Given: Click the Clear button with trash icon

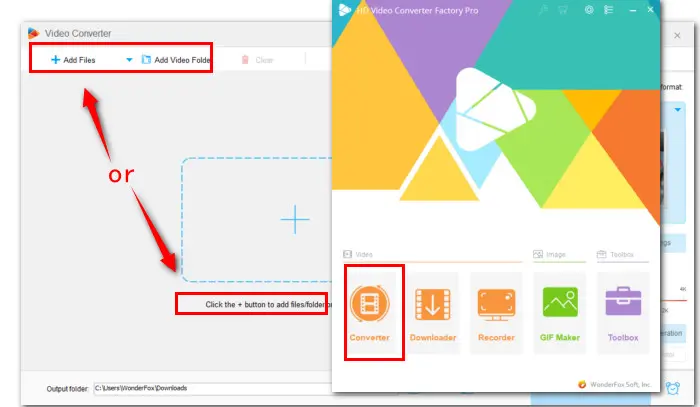Looking at the screenshot, I should 258,60.
